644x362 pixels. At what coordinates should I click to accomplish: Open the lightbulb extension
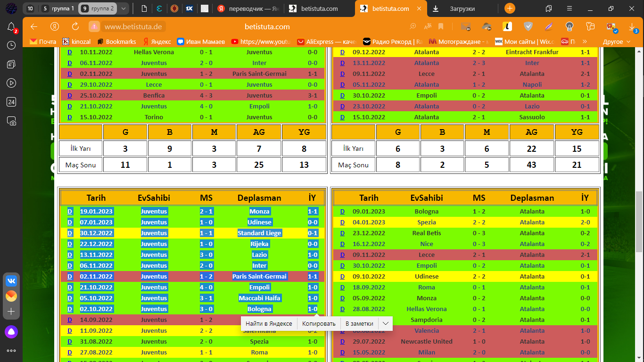[570, 27]
